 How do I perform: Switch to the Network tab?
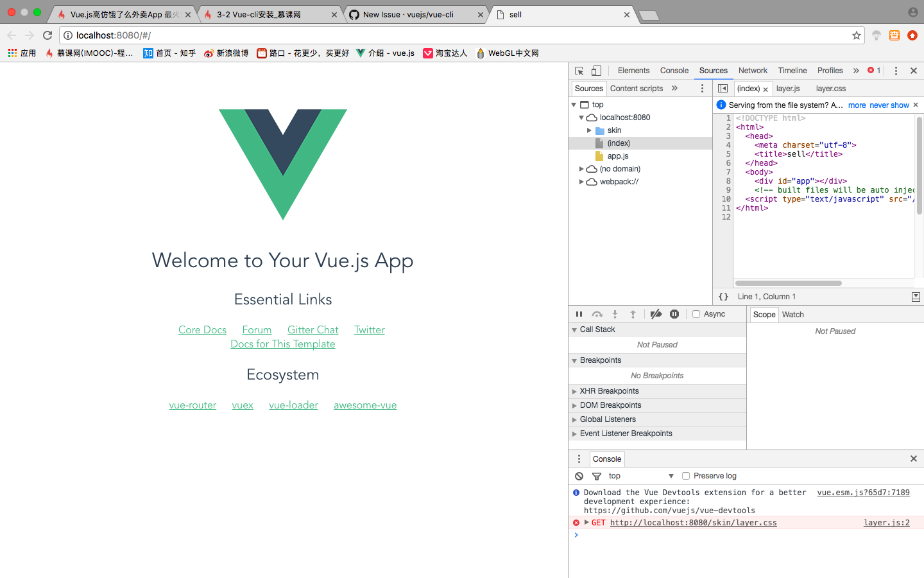click(x=753, y=71)
